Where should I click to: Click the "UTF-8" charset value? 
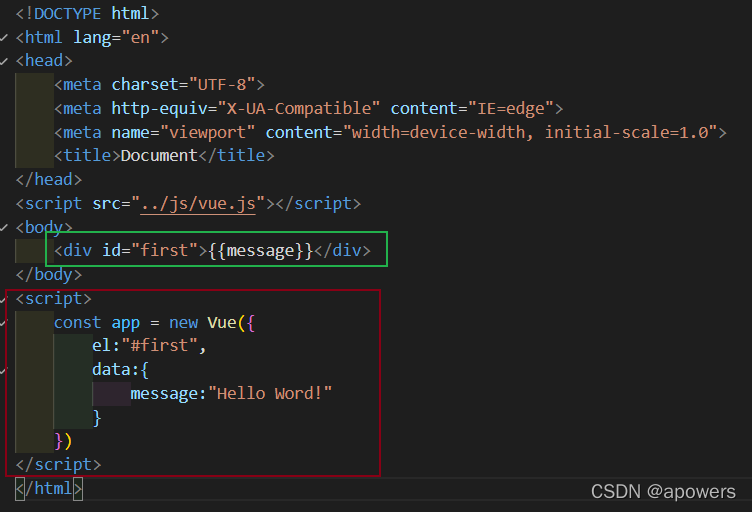222,85
